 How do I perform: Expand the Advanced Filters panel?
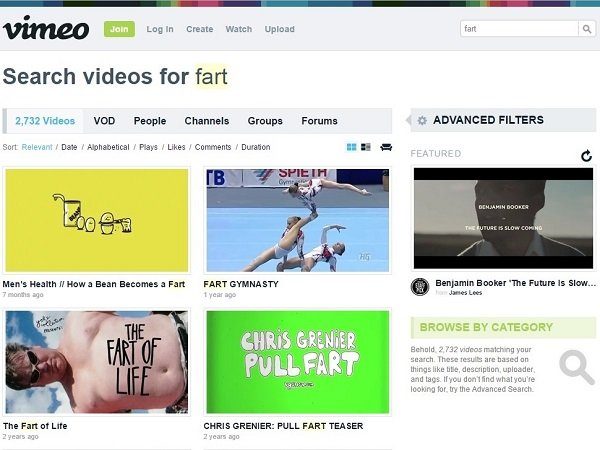pyautogui.click(x=503, y=120)
